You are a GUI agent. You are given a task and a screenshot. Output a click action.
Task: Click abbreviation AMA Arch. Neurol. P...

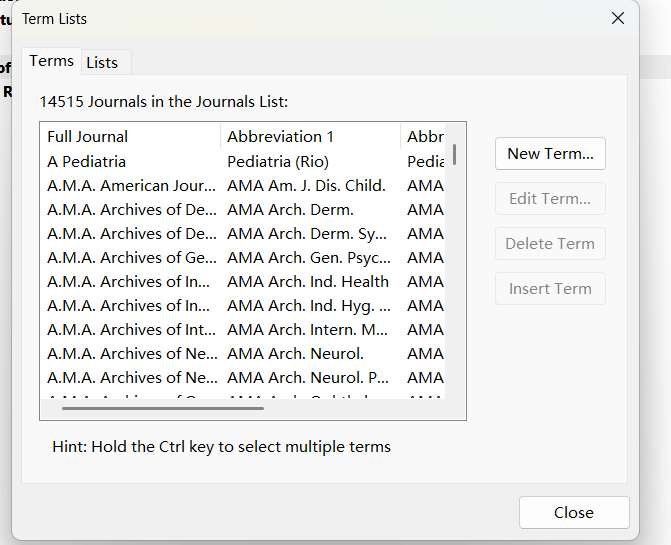pos(308,377)
